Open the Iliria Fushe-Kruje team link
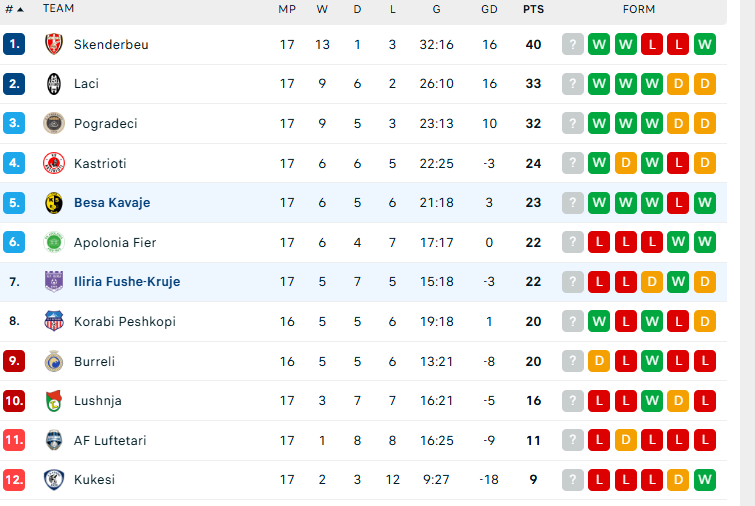This screenshot has width=755, height=506. click(127, 282)
